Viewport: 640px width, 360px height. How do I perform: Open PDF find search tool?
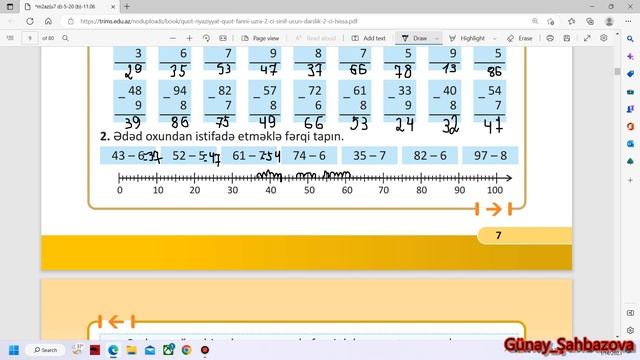(x=65, y=38)
